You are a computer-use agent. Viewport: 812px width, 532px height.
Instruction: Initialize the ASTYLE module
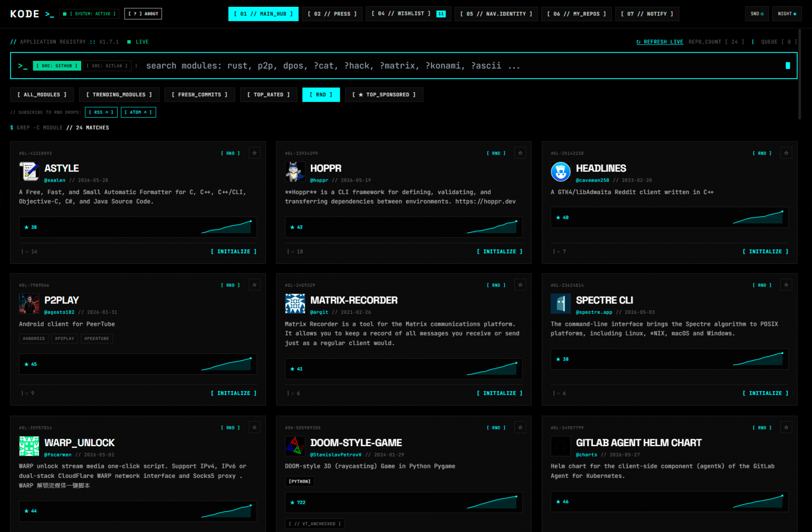234,252
